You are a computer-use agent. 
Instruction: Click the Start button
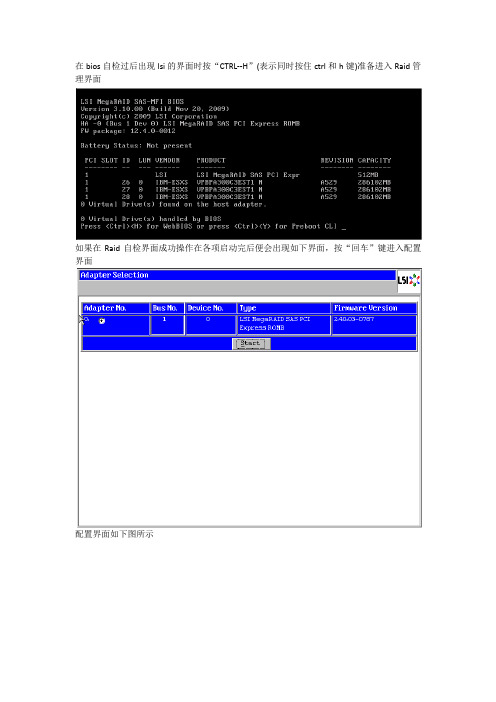[x=251, y=343]
